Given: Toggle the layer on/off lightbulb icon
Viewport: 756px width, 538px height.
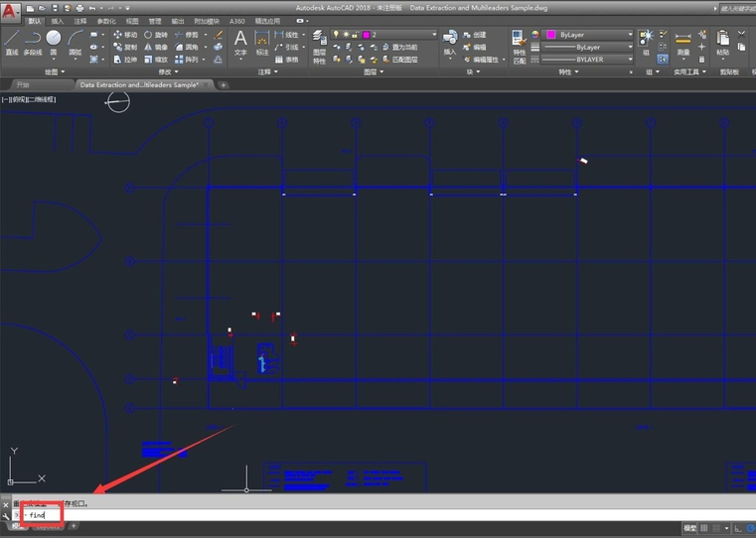Looking at the screenshot, I should [336, 35].
